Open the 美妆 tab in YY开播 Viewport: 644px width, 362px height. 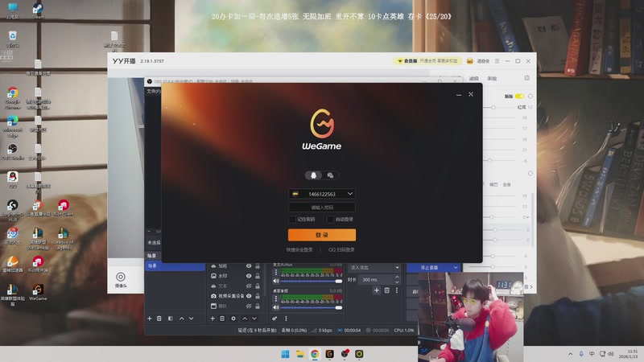coord(492,78)
